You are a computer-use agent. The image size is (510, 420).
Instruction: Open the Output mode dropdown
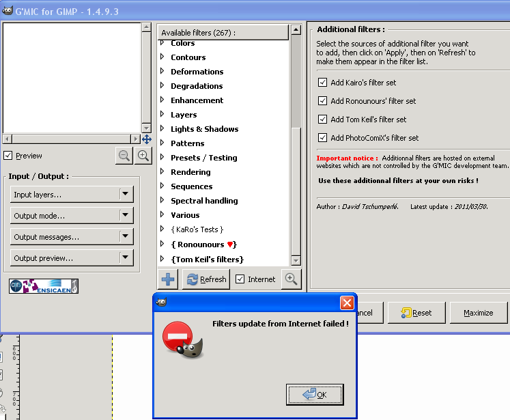[x=72, y=216]
